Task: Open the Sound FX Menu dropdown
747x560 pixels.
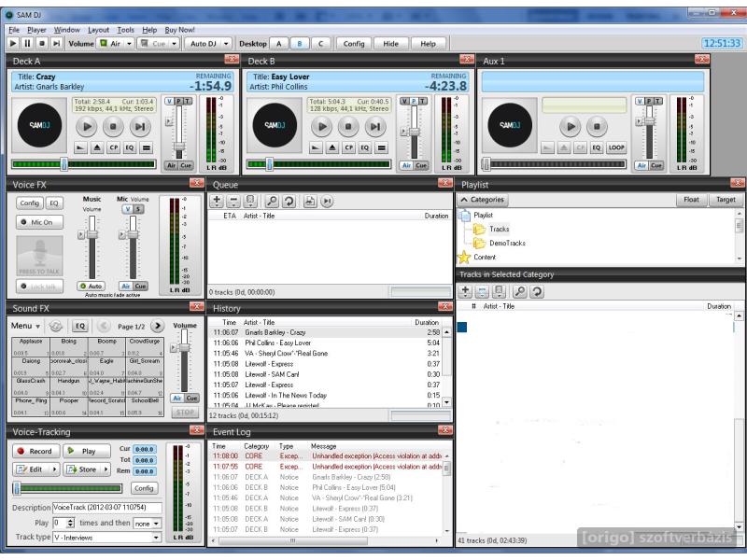Action: pyautogui.click(x=25, y=326)
